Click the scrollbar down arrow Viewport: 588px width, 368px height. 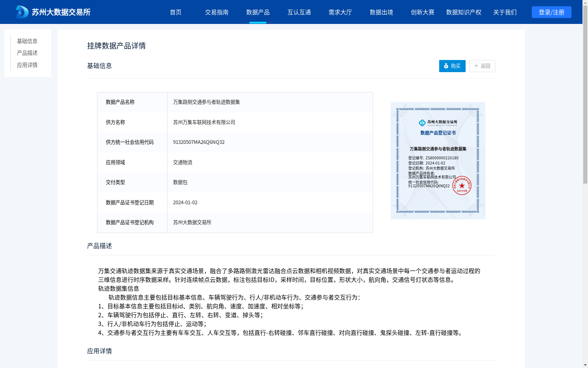pos(585,365)
